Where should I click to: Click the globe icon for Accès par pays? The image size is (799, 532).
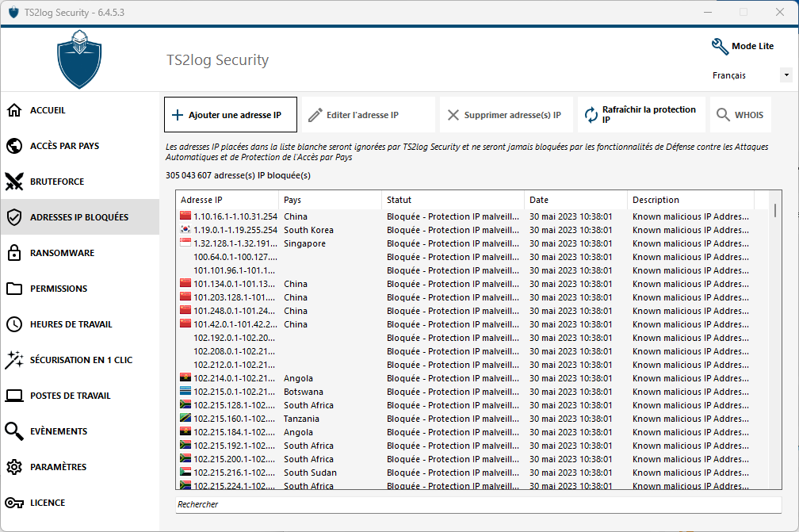click(14, 146)
